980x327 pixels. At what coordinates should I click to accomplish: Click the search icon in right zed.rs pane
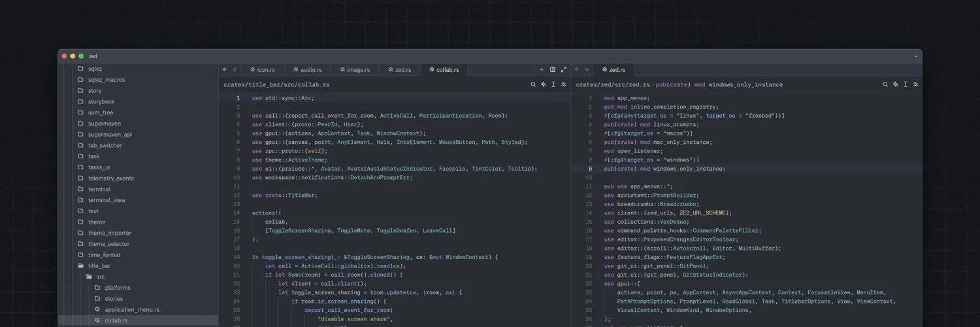point(885,84)
